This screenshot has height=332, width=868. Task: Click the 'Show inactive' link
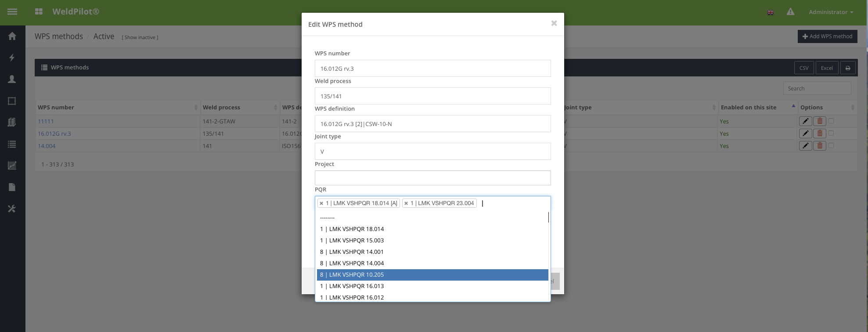tap(140, 37)
